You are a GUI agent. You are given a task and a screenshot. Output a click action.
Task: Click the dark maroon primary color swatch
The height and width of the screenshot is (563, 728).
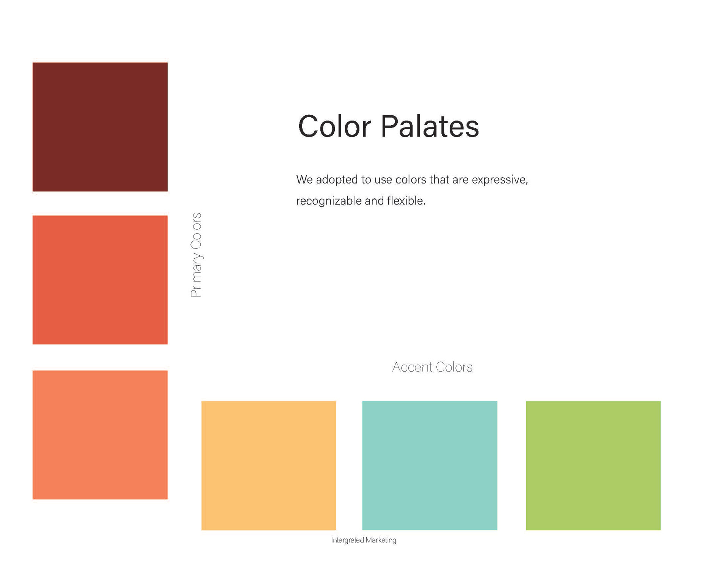click(100, 127)
